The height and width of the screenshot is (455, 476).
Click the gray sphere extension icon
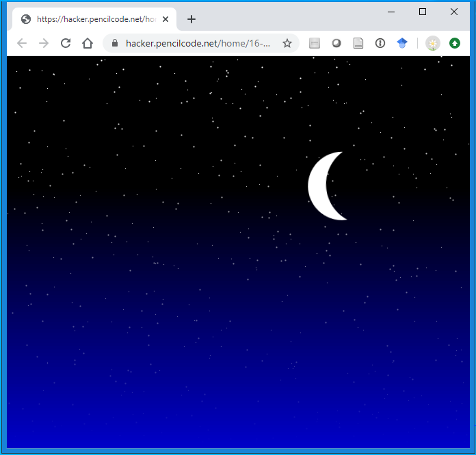point(336,43)
